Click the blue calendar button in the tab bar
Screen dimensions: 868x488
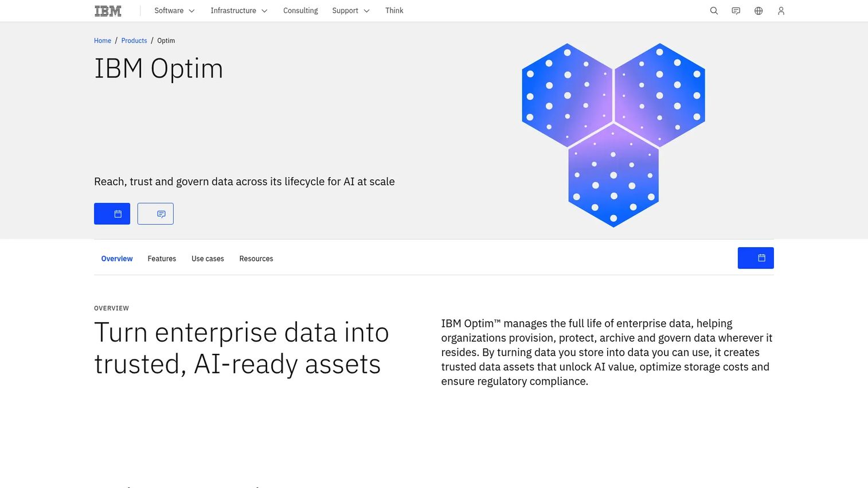[756, 258]
